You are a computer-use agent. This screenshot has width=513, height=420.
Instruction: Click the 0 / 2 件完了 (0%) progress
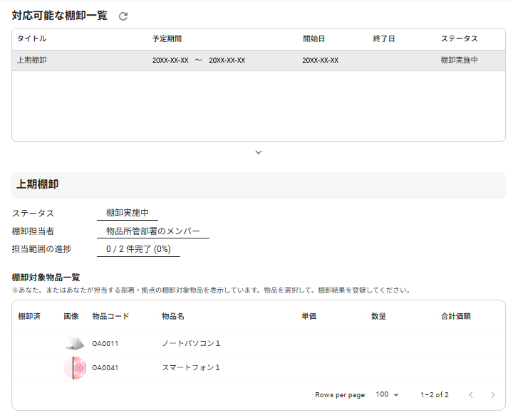138,249
